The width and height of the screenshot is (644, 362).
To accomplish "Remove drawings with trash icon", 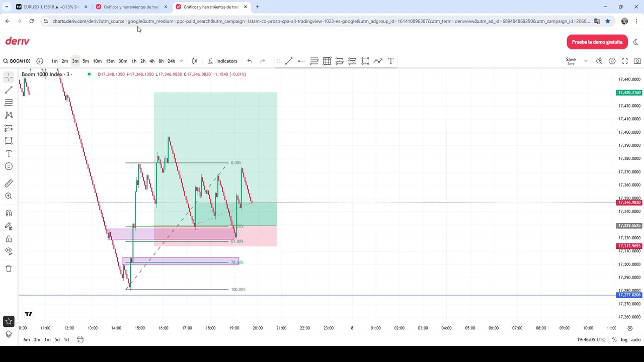I will point(9,268).
